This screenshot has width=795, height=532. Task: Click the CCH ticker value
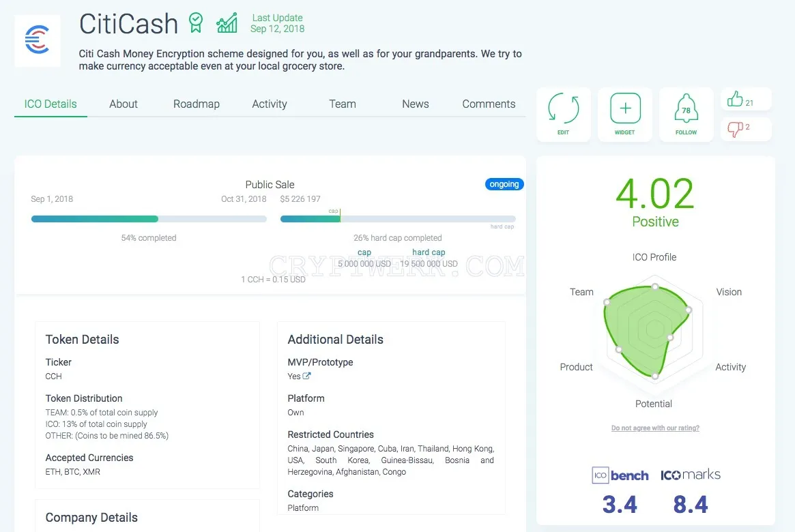tap(53, 376)
